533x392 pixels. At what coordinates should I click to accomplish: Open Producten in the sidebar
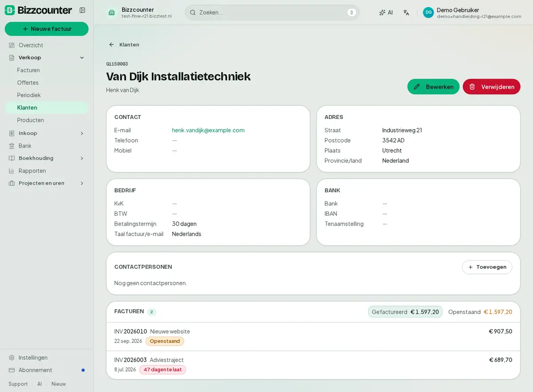tap(47, 120)
